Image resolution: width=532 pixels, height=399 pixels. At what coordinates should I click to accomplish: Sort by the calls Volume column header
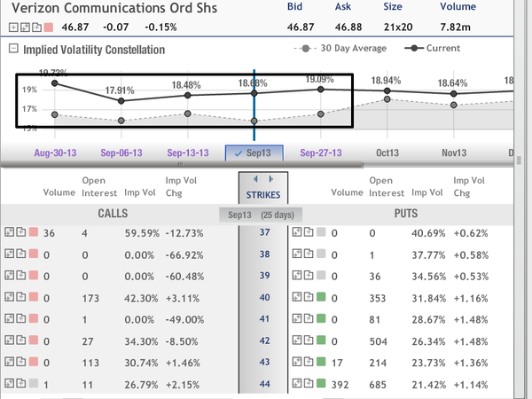tap(59, 192)
